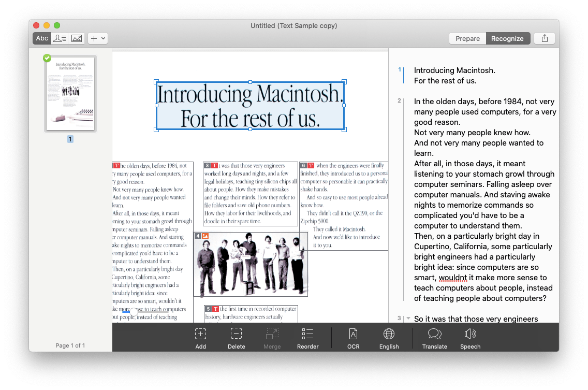Select the Abc text mode button
The image size is (588, 390).
[42, 38]
